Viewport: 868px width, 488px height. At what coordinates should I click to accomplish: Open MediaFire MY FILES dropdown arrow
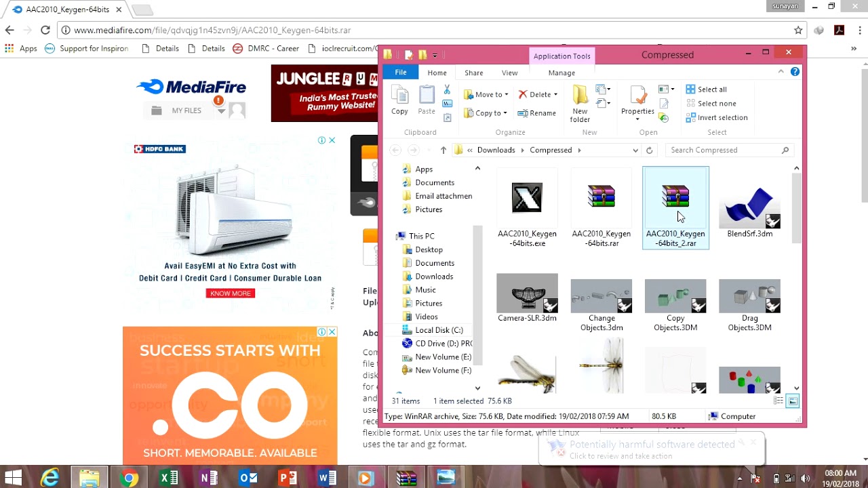tap(221, 110)
